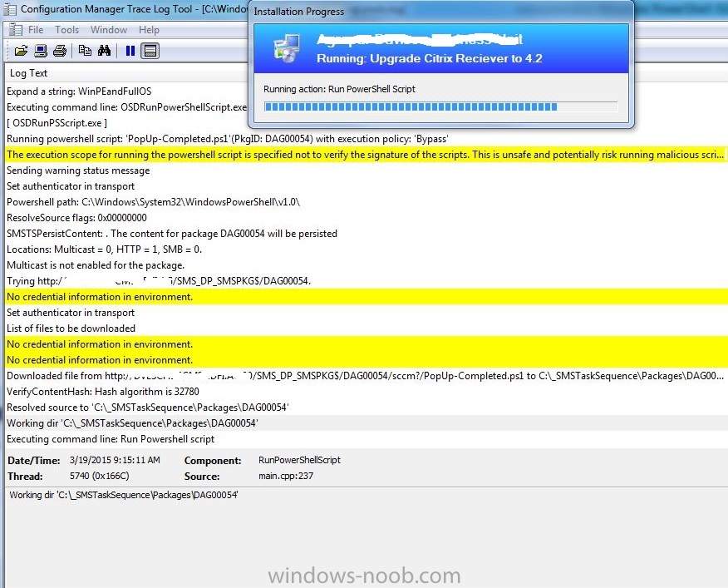Open the Help menu
The height and width of the screenshot is (588, 728).
coord(149,30)
